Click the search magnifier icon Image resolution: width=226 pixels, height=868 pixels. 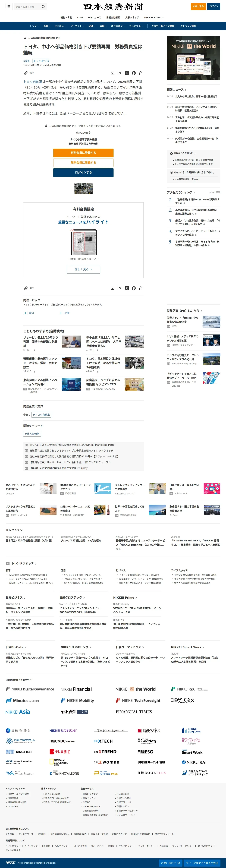click(43, 7)
